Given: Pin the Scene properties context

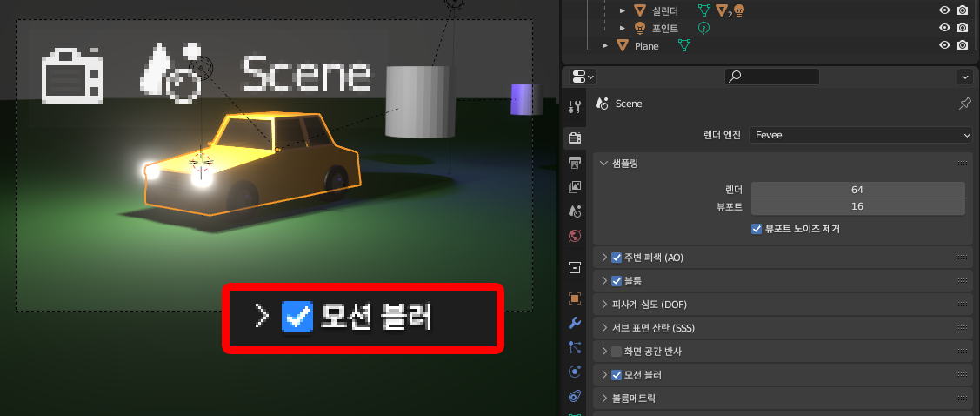Looking at the screenshot, I should coord(965,104).
